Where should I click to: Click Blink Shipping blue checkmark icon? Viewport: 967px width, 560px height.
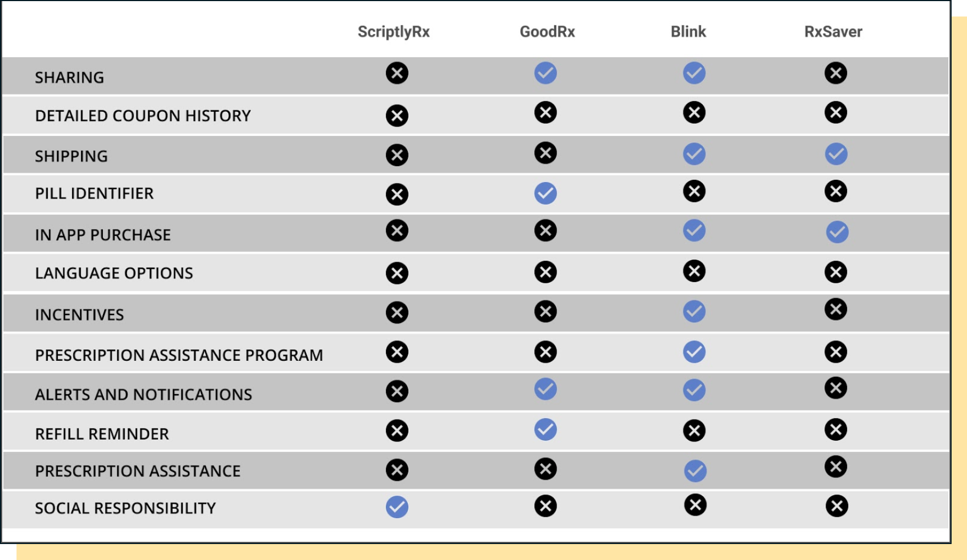694,153
